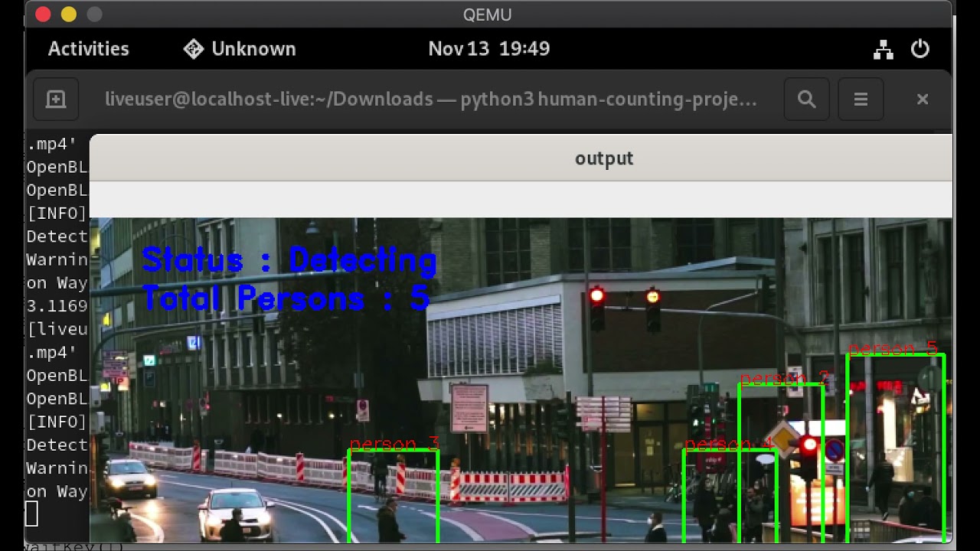Click the '[liveu' prompt line in the terminal
The image size is (980, 551).
(57, 329)
